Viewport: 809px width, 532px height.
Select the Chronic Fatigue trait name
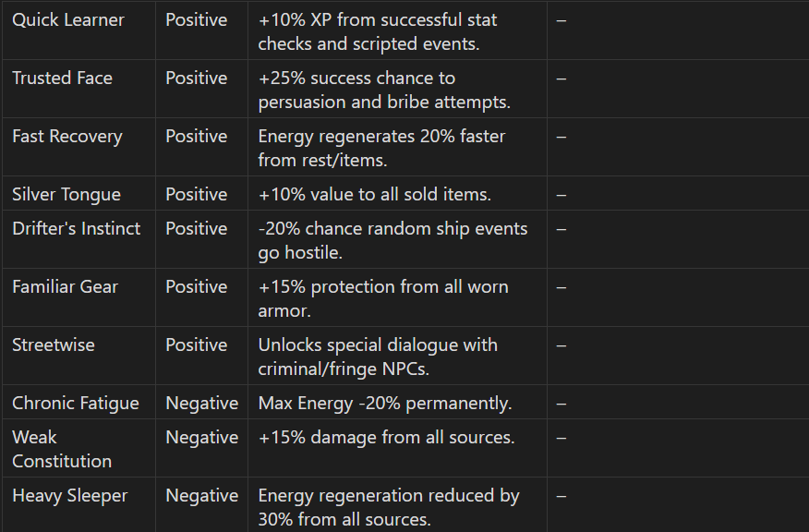pyautogui.click(x=76, y=404)
